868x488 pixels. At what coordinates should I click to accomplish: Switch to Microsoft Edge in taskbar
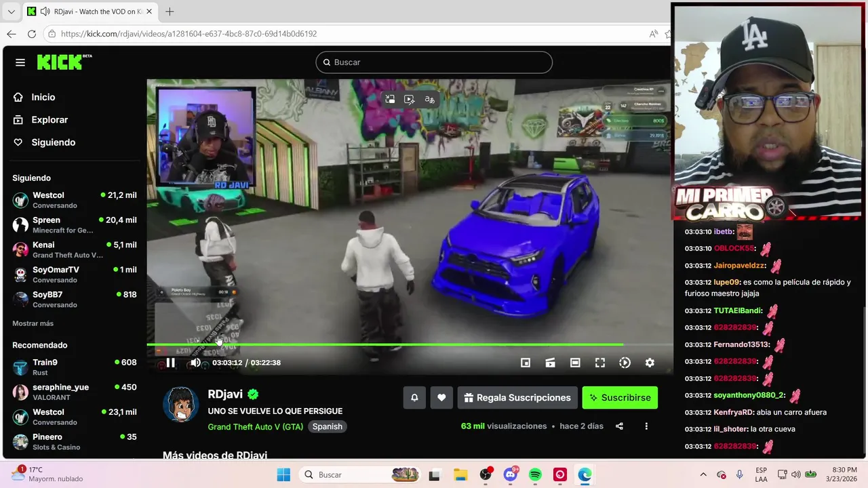point(585,474)
